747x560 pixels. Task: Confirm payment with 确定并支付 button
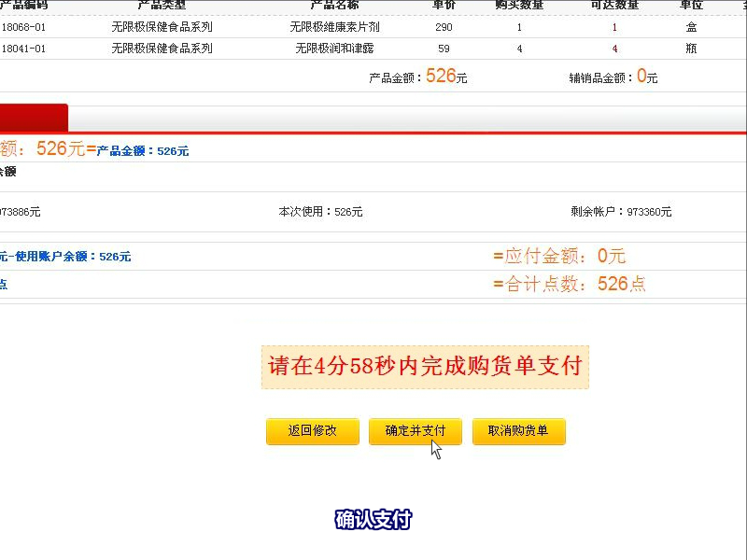(x=416, y=431)
